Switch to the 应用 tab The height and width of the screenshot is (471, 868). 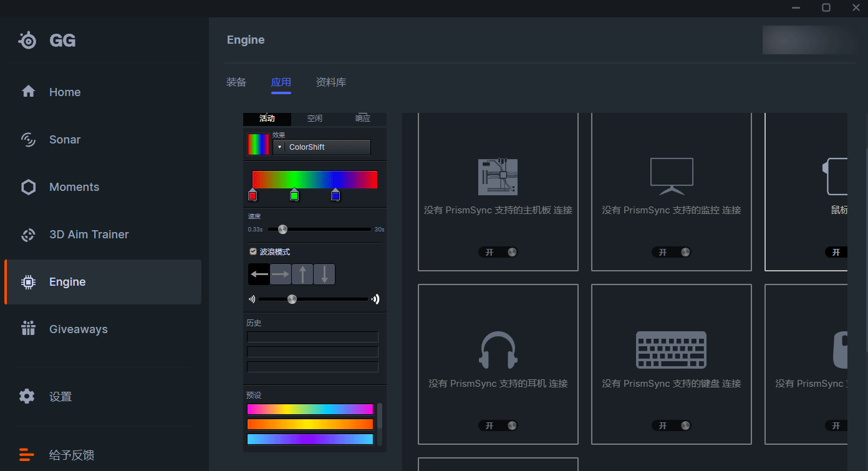(281, 82)
